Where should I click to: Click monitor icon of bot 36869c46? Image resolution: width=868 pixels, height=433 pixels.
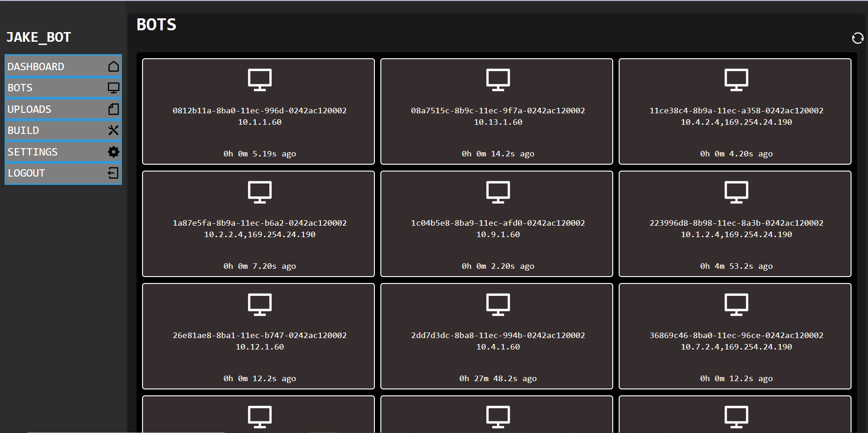click(736, 305)
